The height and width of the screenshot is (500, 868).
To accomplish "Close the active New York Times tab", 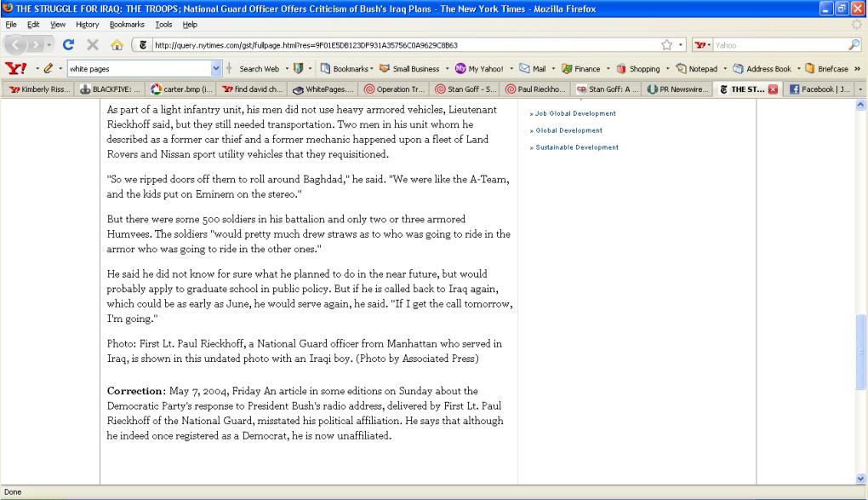I will (x=774, y=89).
